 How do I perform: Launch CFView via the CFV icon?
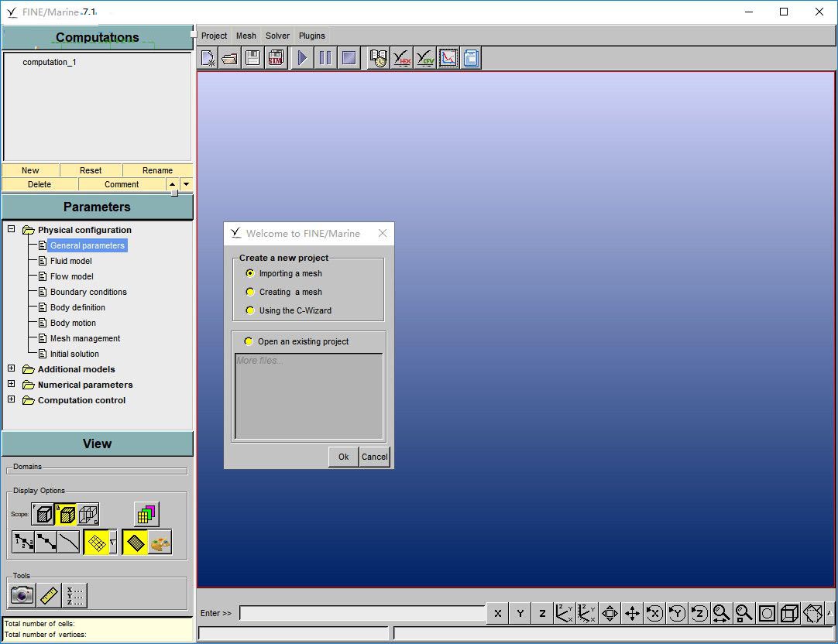(425, 58)
